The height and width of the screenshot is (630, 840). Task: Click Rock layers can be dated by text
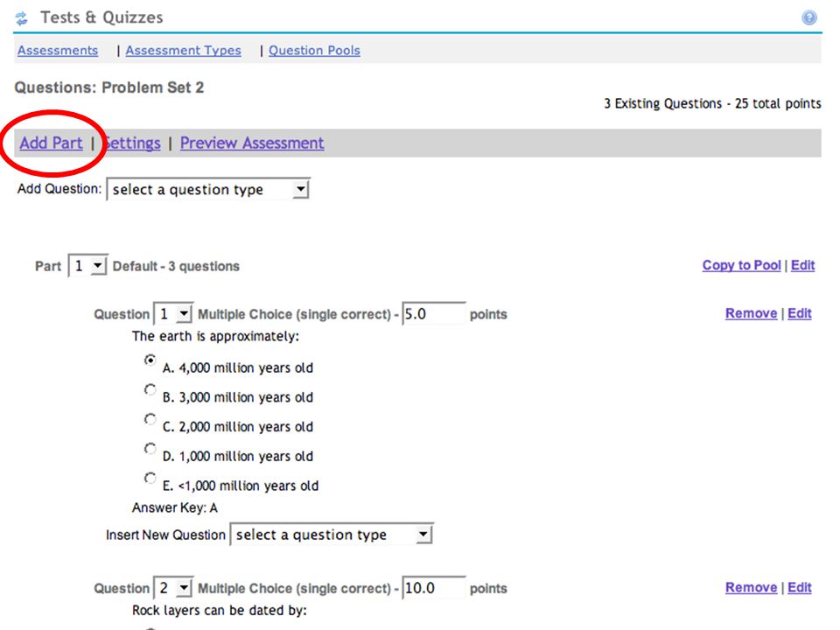[x=219, y=611]
